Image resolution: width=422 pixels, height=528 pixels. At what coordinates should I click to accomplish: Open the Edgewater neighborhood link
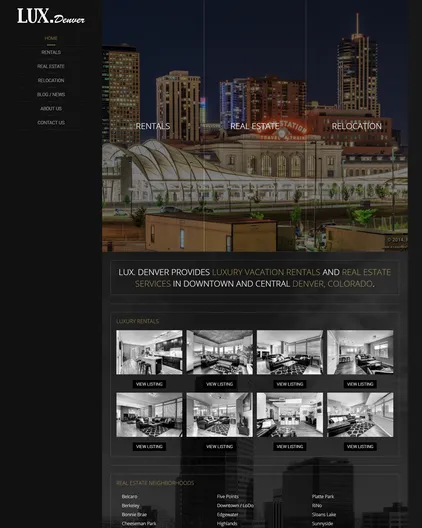click(227, 515)
